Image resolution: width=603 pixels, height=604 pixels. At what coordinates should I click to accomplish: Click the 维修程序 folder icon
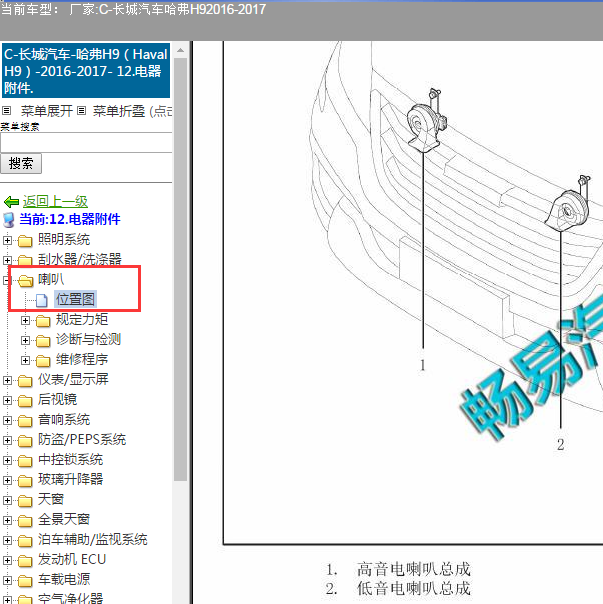point(43,361)
